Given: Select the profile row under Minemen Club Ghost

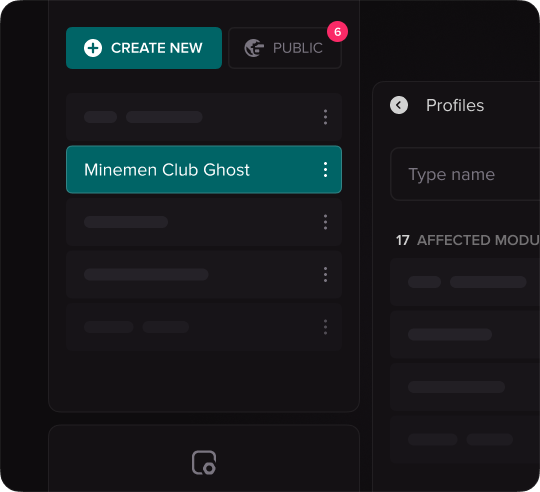Looking at the screenshot, I should (x=204, y=222).
